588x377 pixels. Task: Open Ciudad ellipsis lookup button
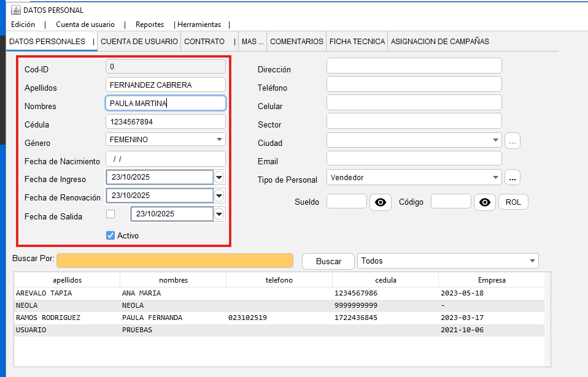point(513,141)
